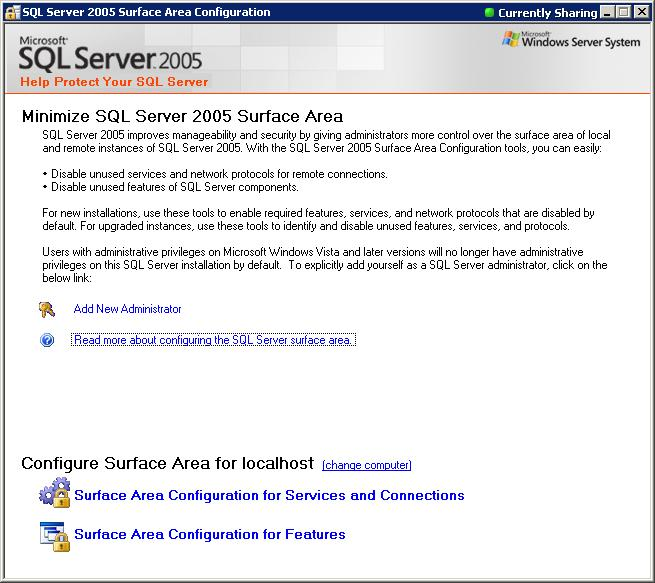The width and height of the screenshot is (655, 583).
Task: Click the blue help question mark icon
Action: click(47, 340)
